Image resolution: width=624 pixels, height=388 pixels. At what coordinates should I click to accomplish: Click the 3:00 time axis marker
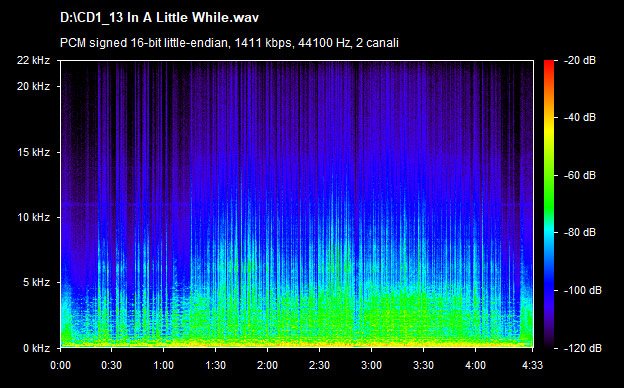pos(371,365)
